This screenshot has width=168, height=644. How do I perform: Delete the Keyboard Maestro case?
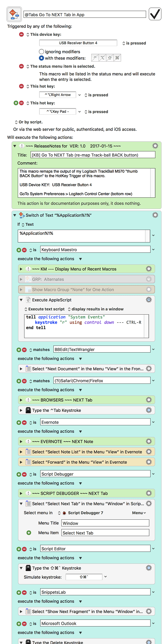(24, 250)
